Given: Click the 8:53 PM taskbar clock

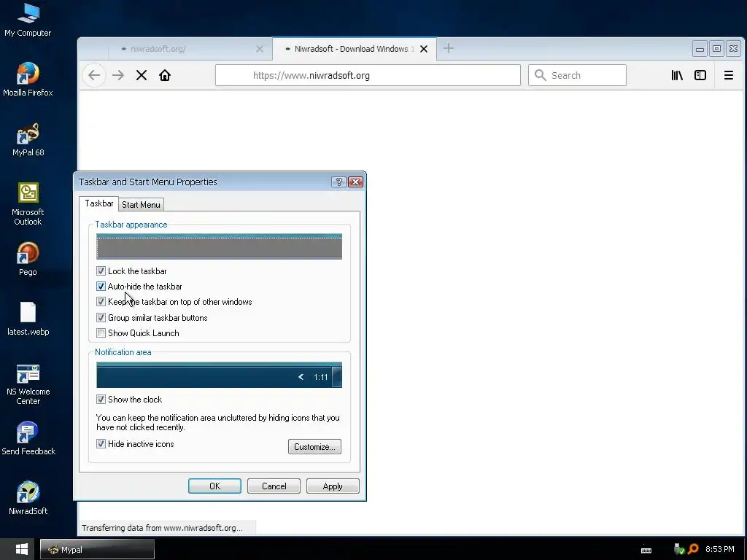Looking at the screenshot, I should click(x=719, y=550).
